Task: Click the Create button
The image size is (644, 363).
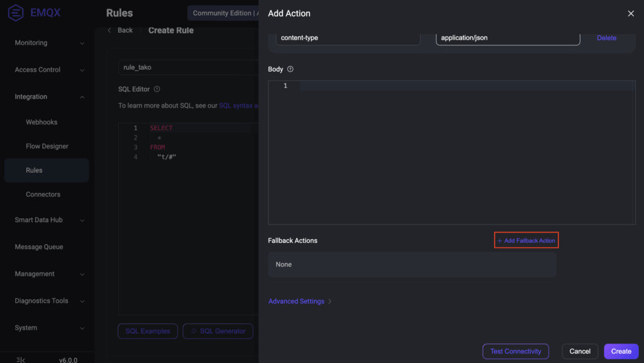Action: [621, 351]
